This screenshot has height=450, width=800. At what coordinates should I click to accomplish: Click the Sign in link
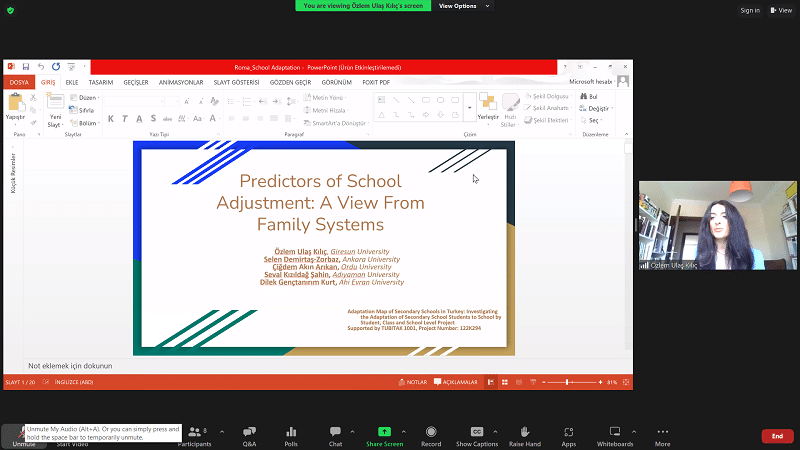(x=750, y=10)
